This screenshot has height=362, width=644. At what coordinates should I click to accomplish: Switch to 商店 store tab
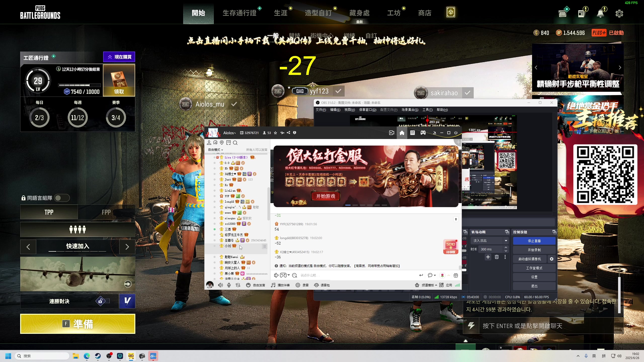[x=425, y=13]
